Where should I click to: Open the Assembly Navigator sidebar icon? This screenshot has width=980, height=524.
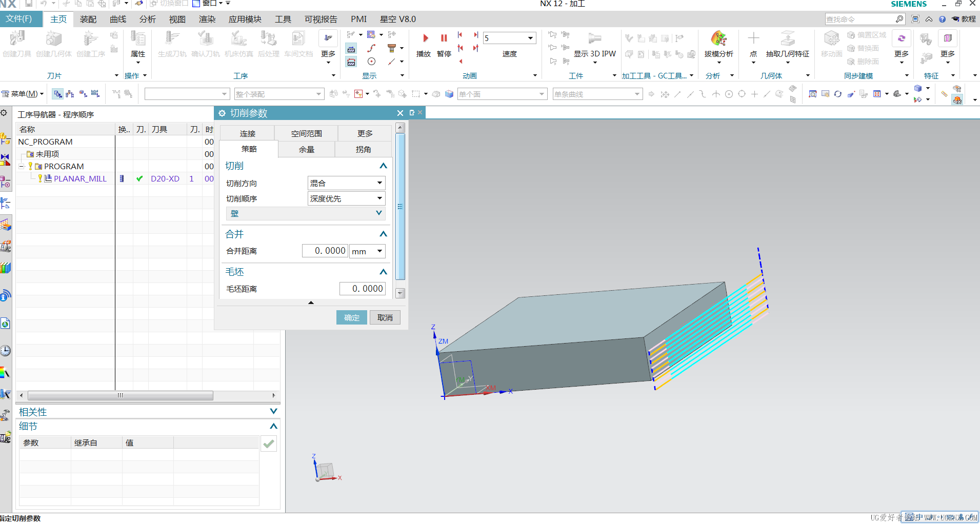click(5, 138)
